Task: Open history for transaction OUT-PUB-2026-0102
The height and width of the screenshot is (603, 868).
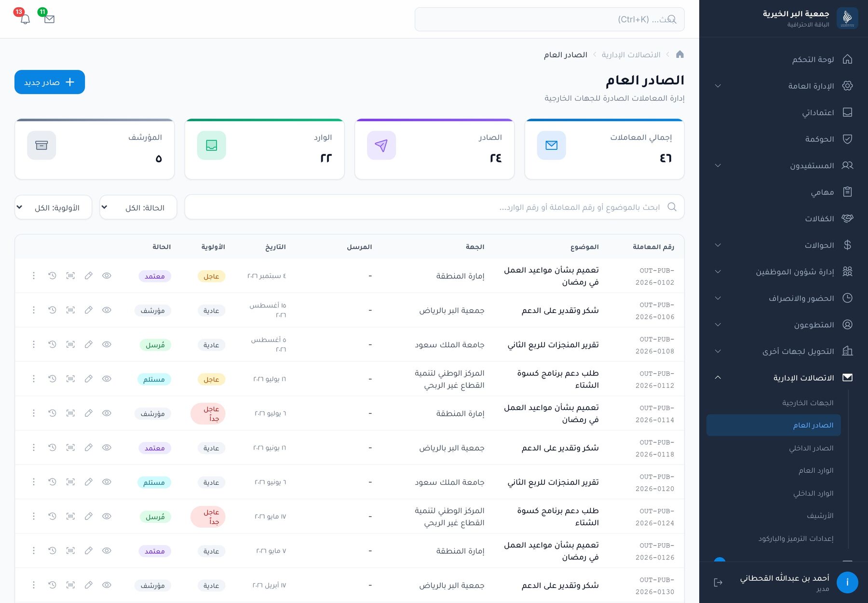Action: 52,275
